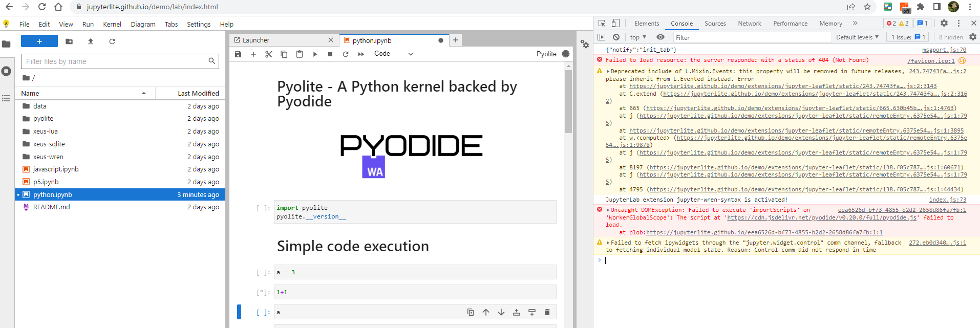Clear the console
Image resolution: width=980 pixels, height=328 pixels.
[616, 37]
